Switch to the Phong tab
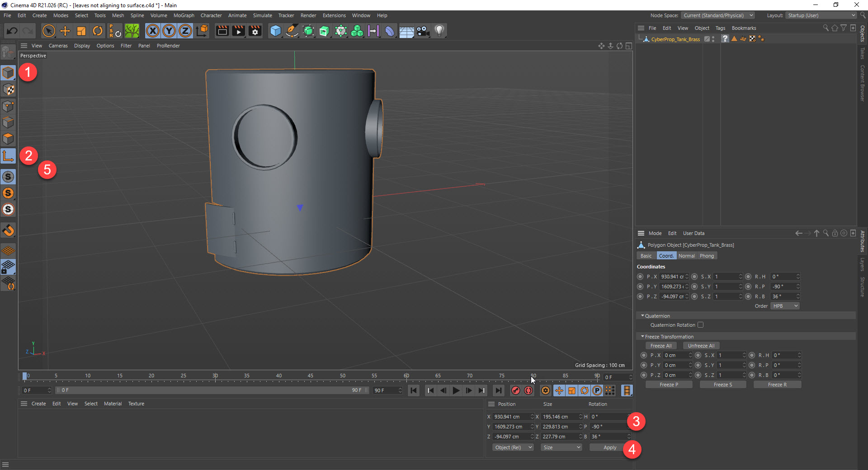Screen dimensions: 868x470 [707, 256]
